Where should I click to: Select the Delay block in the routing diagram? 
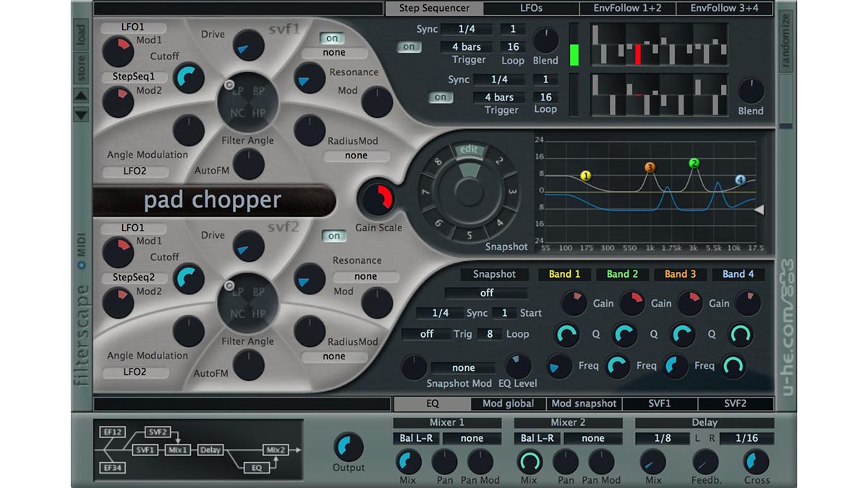pos(210,450)
